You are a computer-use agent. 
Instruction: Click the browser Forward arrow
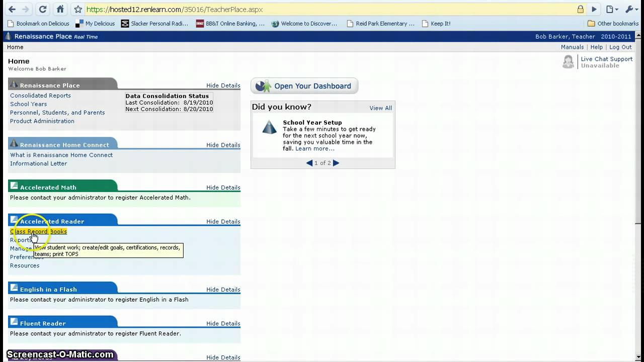pos(26,9)
